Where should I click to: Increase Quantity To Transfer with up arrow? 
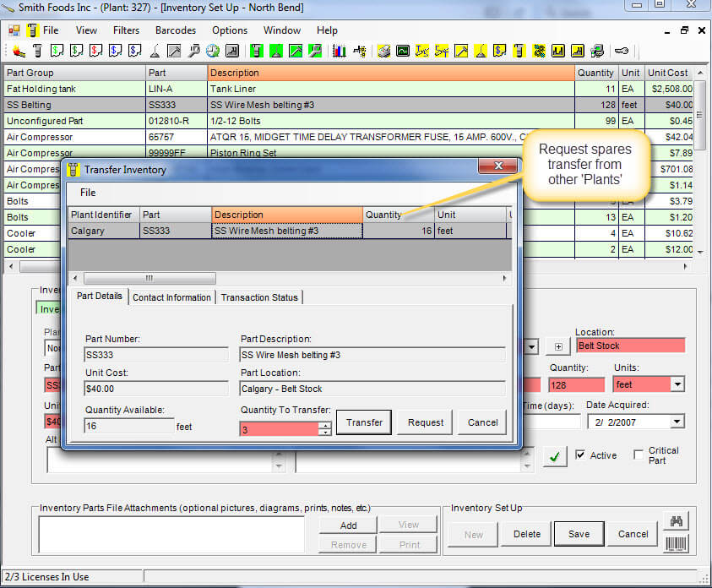[325, 425]
